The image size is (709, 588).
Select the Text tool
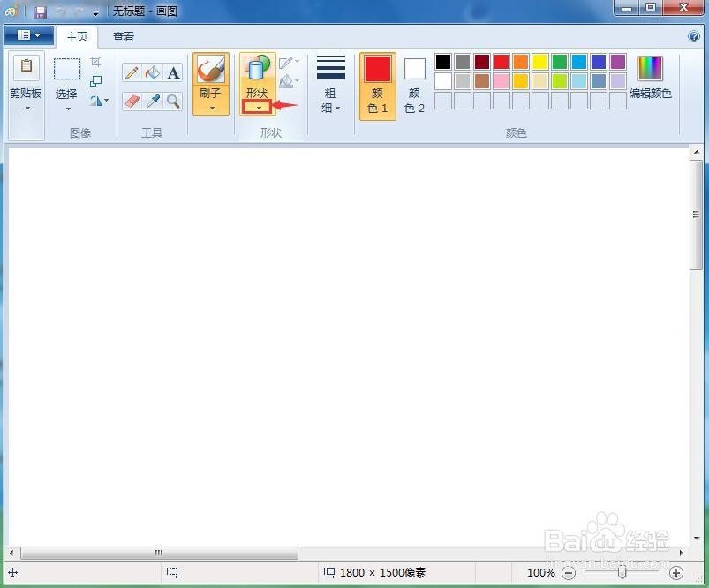[173, 72]
